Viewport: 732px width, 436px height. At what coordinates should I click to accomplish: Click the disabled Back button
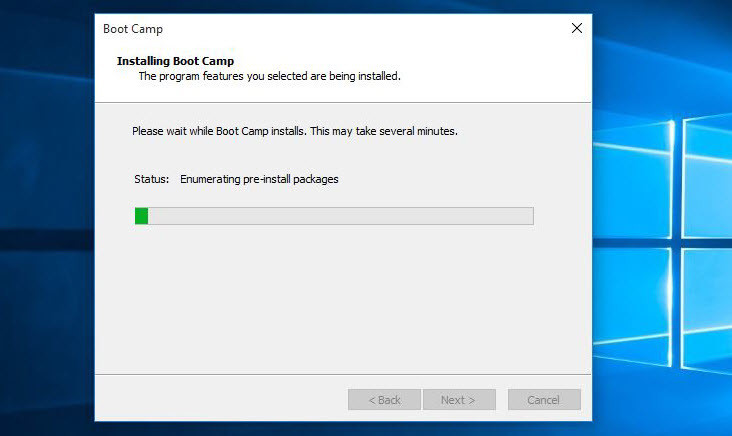tap(384, 400)
